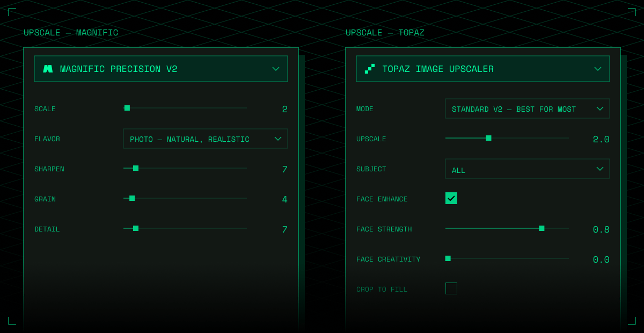Click the Grain slider handle
The height and width of the screenshot is (333, 644).
pos(132,198)
